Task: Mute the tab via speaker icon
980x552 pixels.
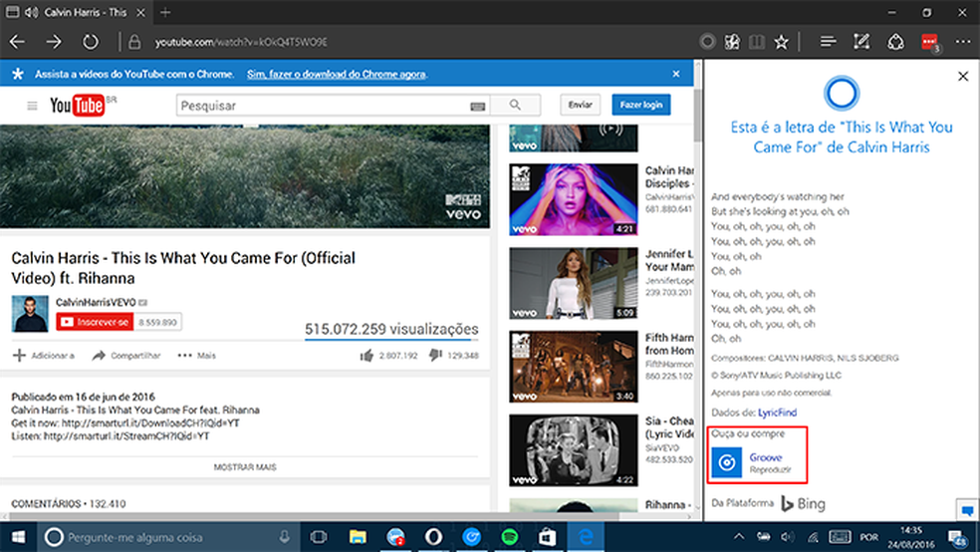Action: click(31, 12)
